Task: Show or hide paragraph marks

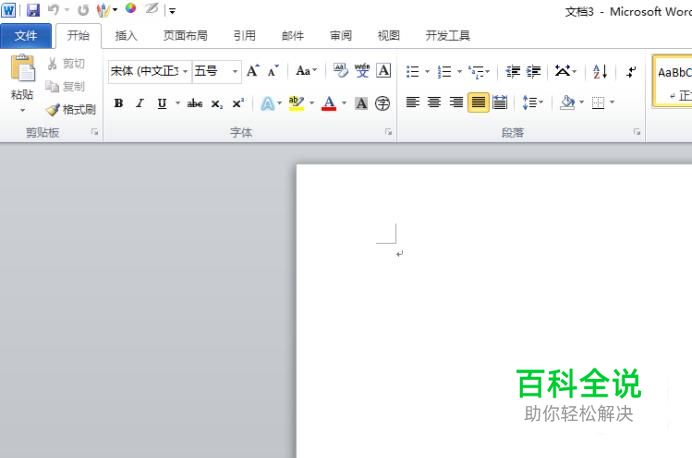Action: point(631,71)
